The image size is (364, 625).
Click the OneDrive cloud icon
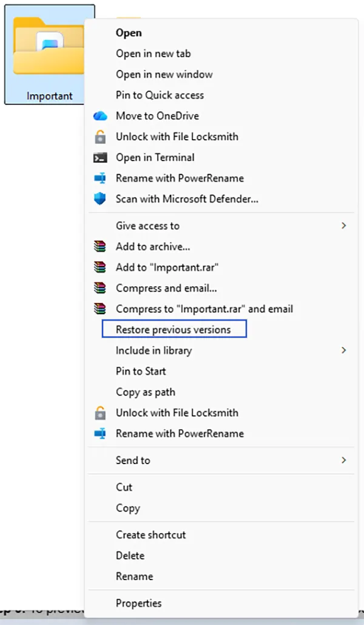[100, 116]
